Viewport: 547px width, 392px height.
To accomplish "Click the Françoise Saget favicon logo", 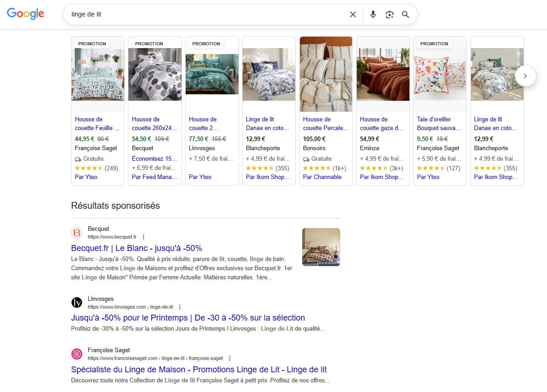I will (x=77, y=354).
